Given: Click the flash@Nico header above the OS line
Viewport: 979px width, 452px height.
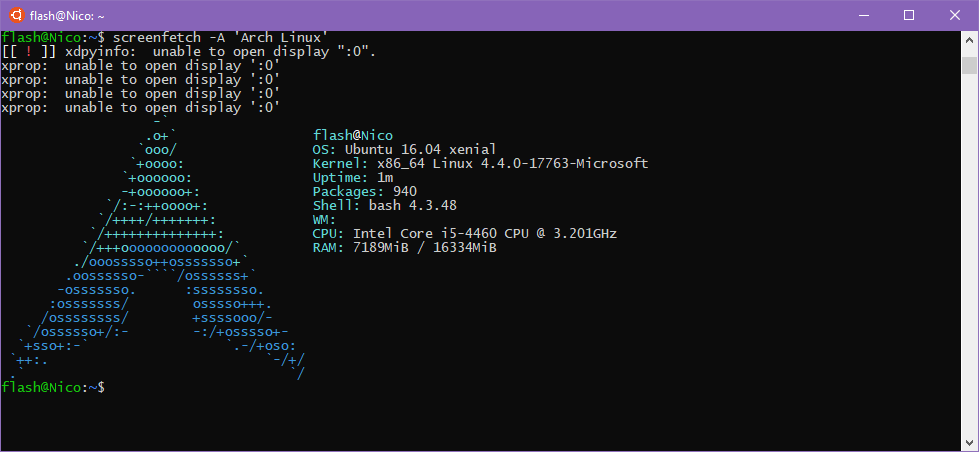Looking at the screenshot, I should [353, 135].
